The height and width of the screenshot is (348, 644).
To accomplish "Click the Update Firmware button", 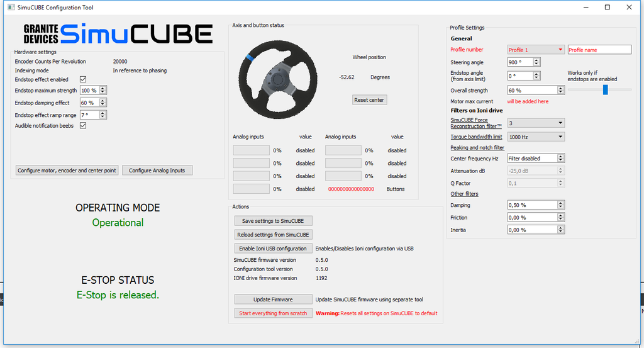I will (273, 300).
